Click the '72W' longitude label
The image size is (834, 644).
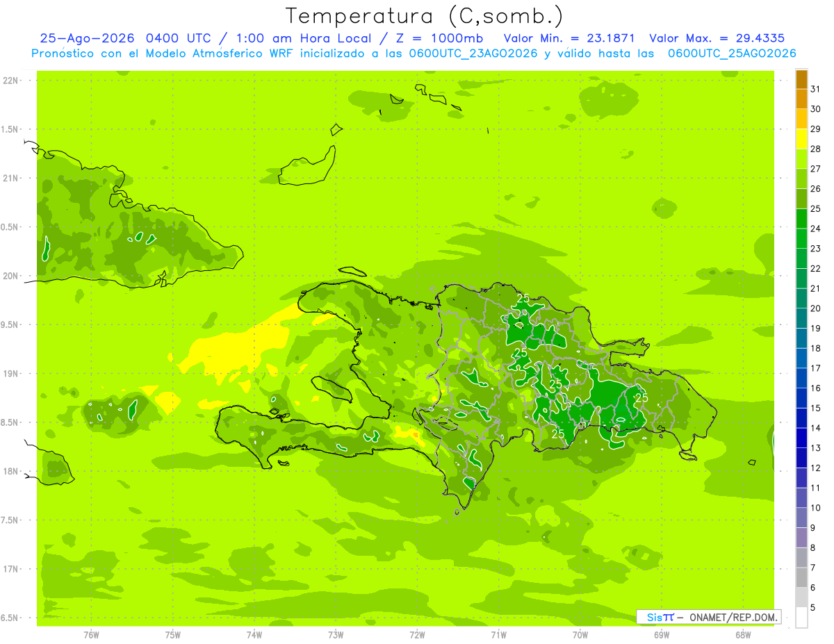point(417,635)
